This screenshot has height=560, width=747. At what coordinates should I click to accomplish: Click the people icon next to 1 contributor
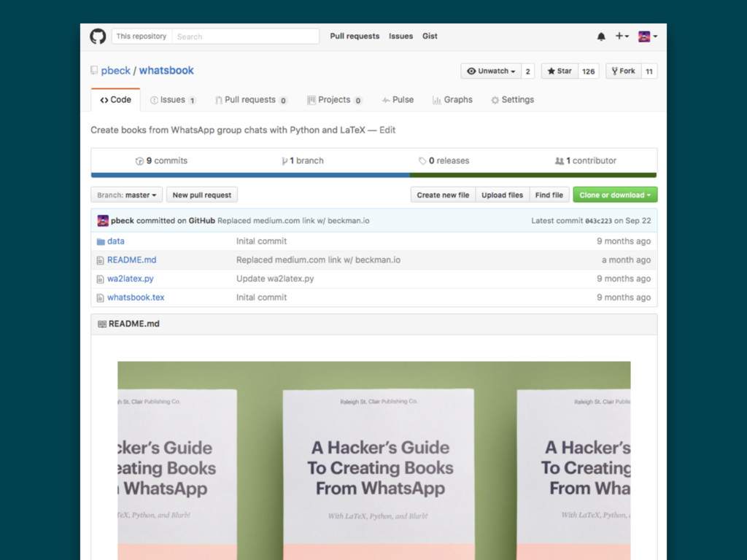click(560, 161)
